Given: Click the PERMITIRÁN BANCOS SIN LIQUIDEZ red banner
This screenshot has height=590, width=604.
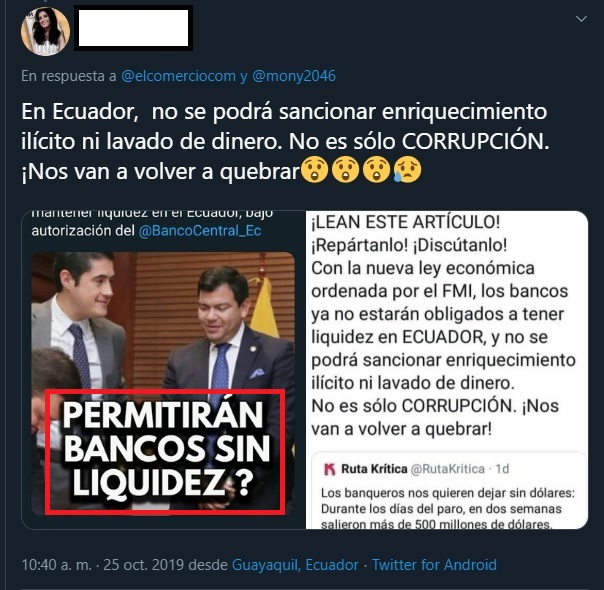Looking at the screenshot, I should (165, 452).
